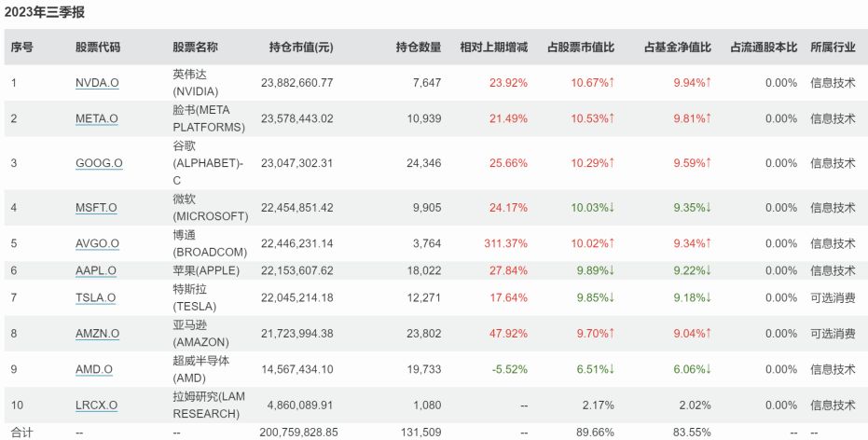Click the 占基金净值比 column header
The image size is (868, 440).
pyautogui.click(x=678, y=47)
